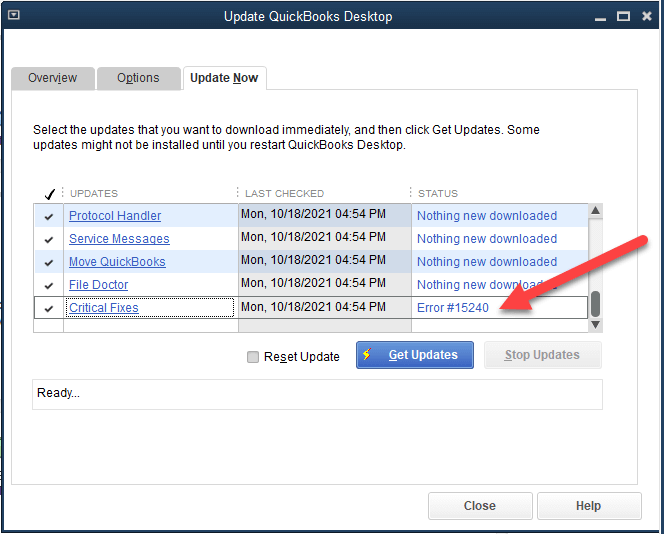Uncheck the File Doctor update
The height and width of the screenshot is (534, 664).
(49, 285)
